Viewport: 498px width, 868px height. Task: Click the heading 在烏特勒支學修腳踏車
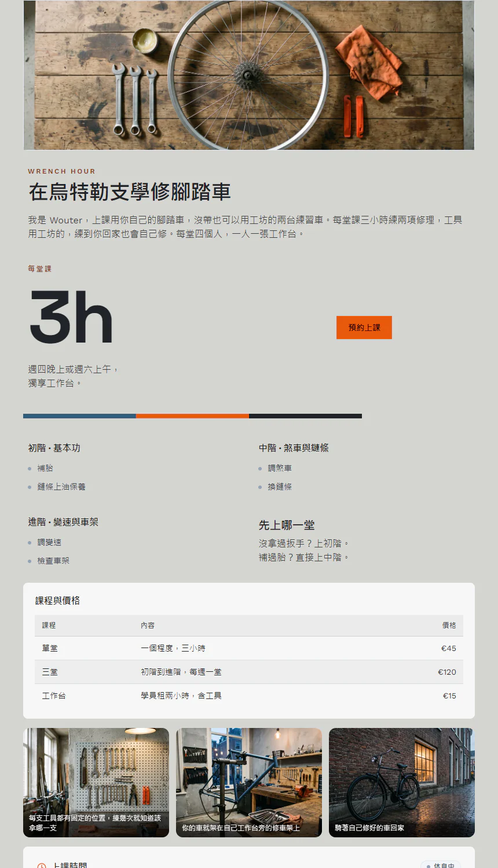[x=130, y=192]
